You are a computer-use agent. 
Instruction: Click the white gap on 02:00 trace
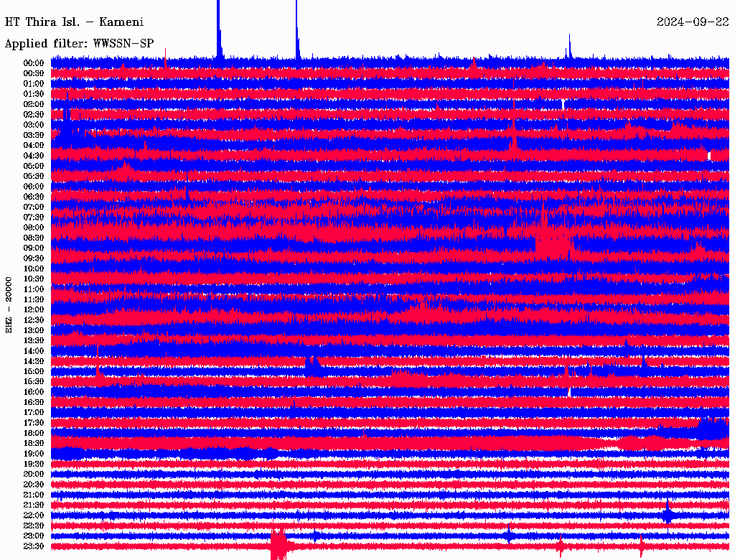pyautogui.click(x=563, y=104)
